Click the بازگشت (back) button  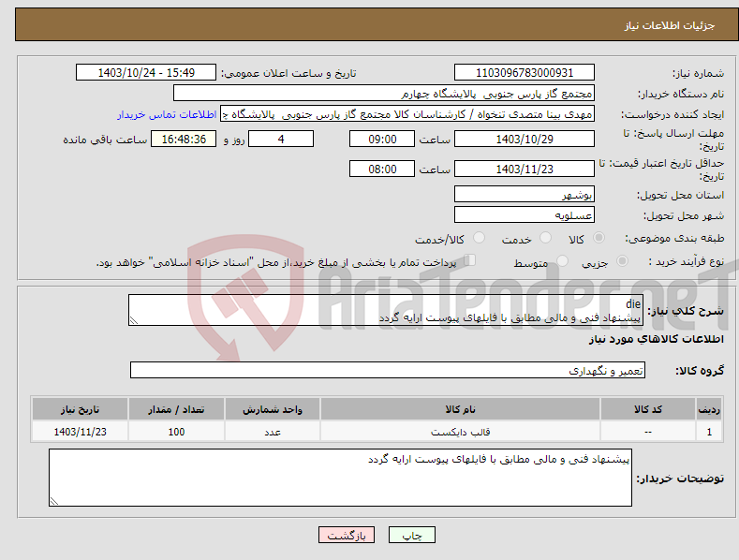[x=347, y=535]
